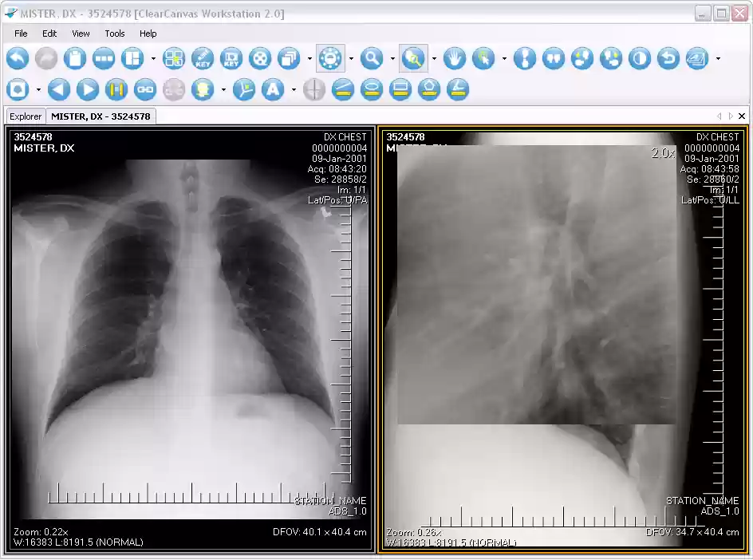Select the Protractor angle tool
Viewport: 753px width, 560px height.
point(458,89)
